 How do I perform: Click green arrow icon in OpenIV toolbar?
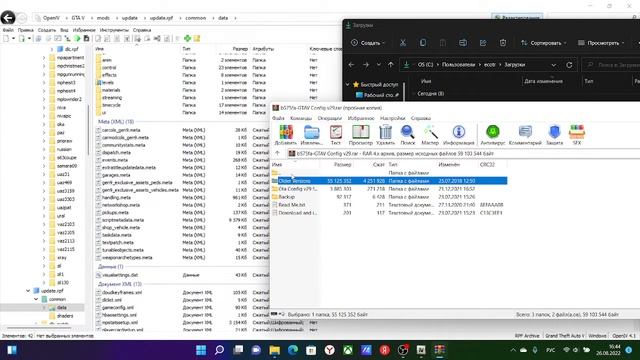77,38
